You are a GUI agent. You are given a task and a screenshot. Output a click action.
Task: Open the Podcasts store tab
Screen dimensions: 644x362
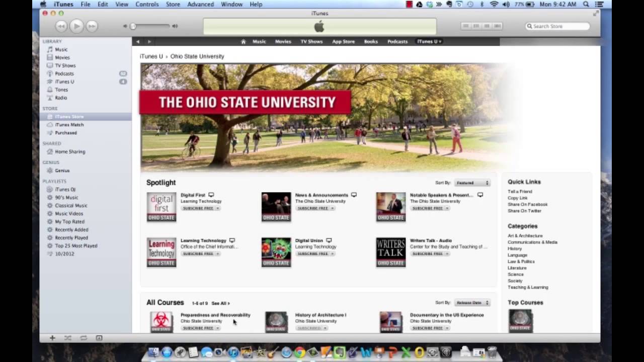[x=397, y=41]
